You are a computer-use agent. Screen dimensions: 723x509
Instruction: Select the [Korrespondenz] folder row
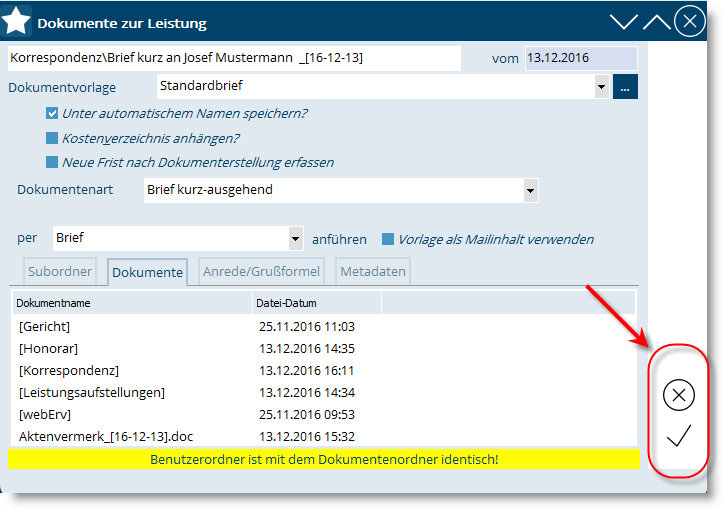point(69,371)
